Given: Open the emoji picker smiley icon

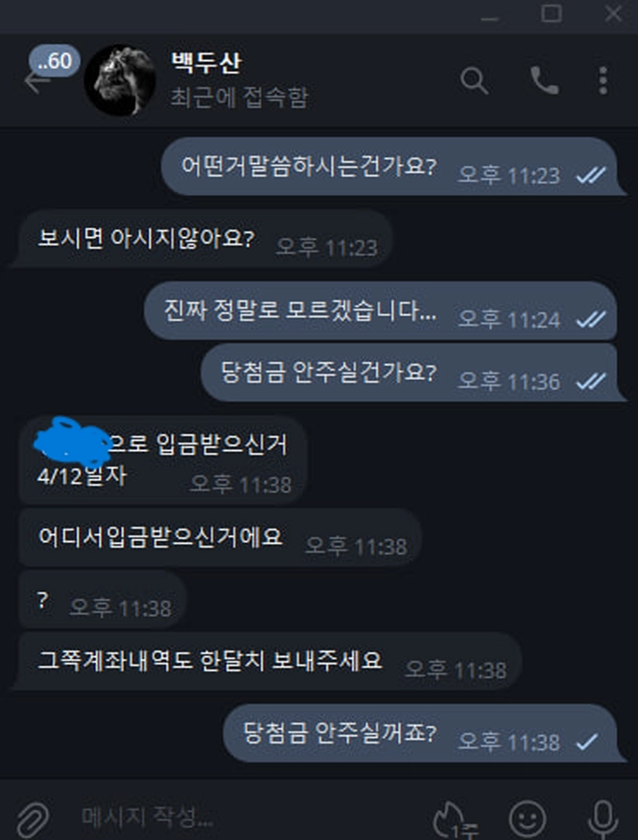Looking at the screenshot, I should click(x=528, y=818).
